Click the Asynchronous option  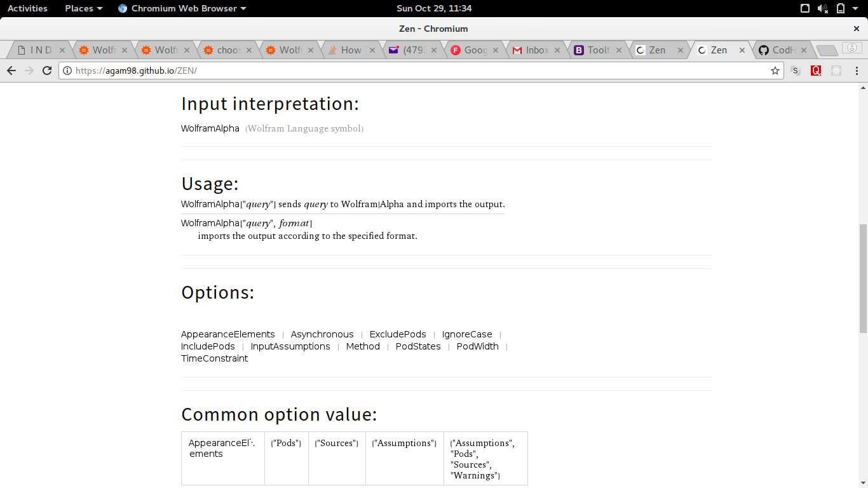coord(322,334)
